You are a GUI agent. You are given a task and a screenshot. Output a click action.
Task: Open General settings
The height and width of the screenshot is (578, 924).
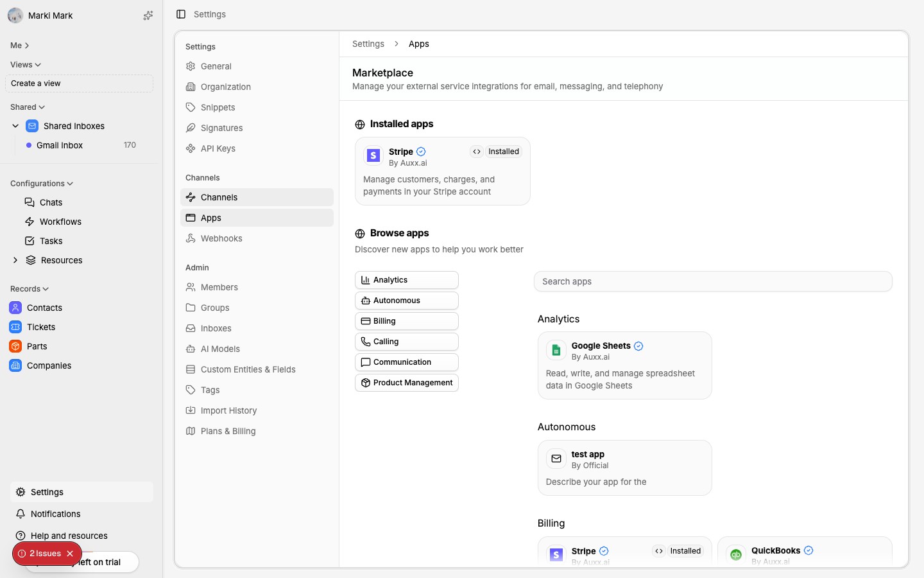pyautogui.click(x=257, y=66)
